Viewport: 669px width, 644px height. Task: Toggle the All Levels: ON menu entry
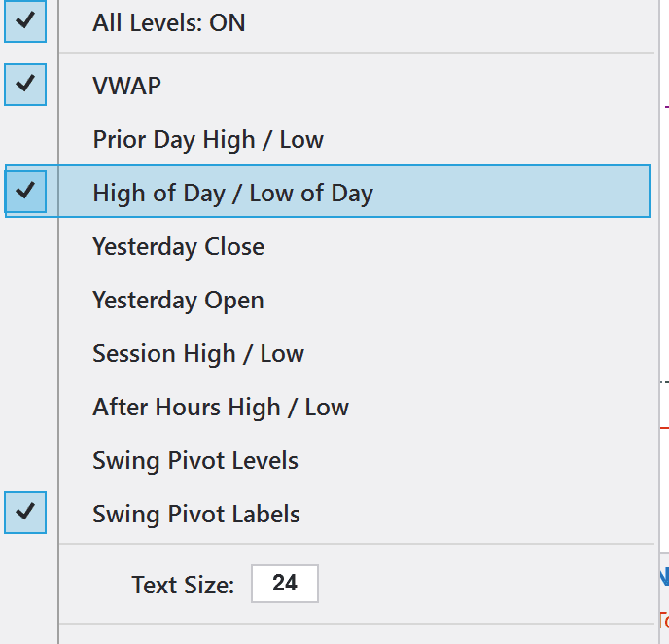pos(169,22)
